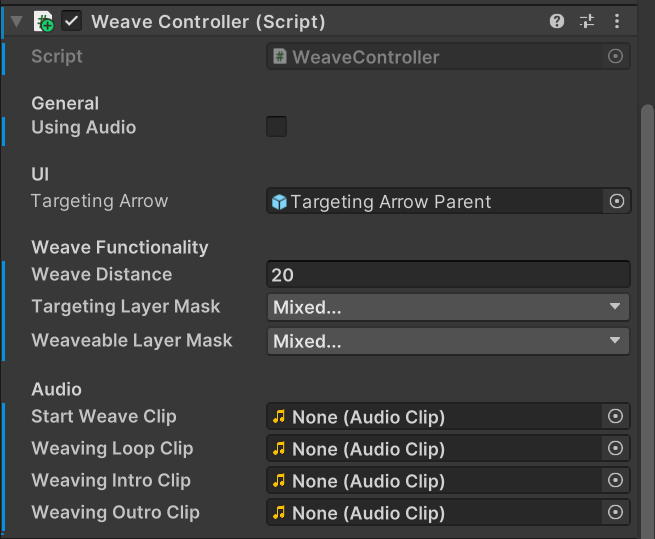The image size is (655, 539).
Task: Enable the Using Audio checkbox
Action: 277,127
